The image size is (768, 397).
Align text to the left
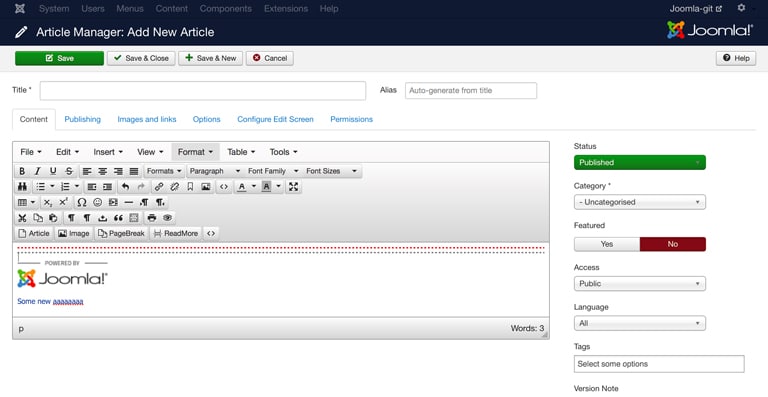pos(87,171)
